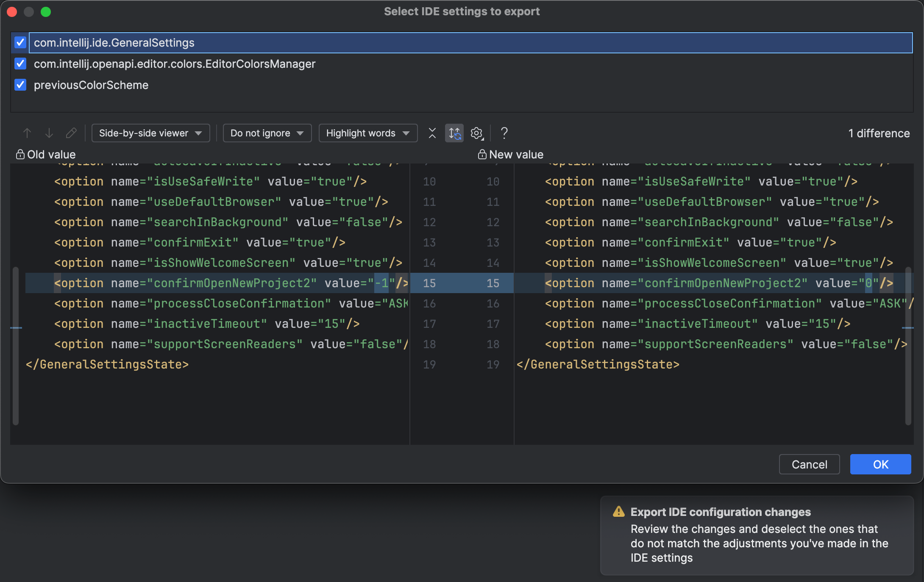The image size is (924, 582).
Task: Confirm export by clicking OK
Action: pos(880,464)
